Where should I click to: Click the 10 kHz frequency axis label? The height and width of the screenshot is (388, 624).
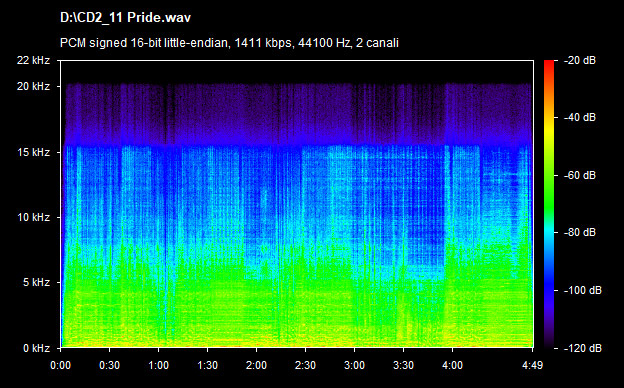(33, 217)
